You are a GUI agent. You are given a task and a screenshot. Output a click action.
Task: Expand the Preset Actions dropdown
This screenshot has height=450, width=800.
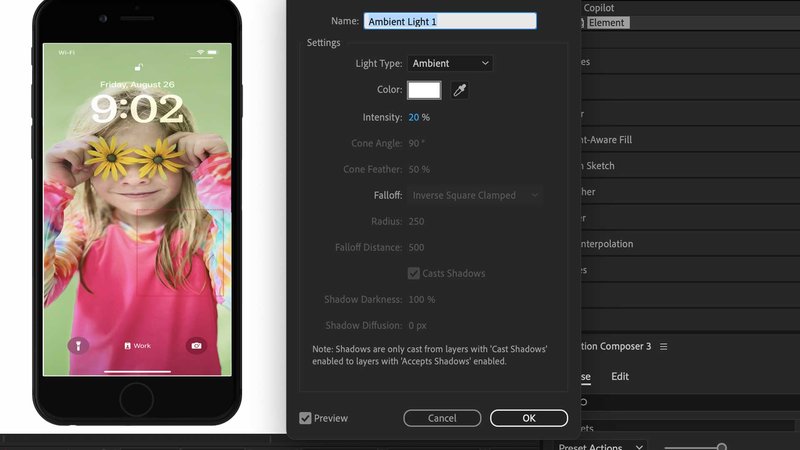(x=600, y=447)
